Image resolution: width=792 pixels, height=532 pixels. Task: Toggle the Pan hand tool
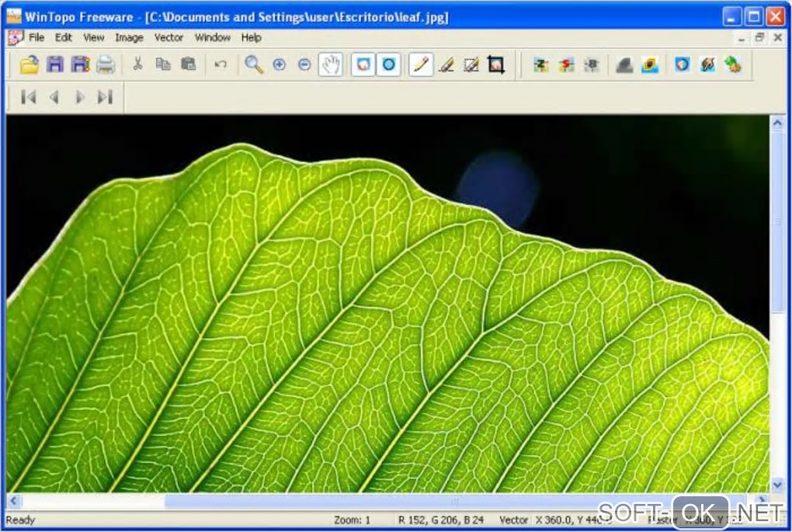[331, 64]
